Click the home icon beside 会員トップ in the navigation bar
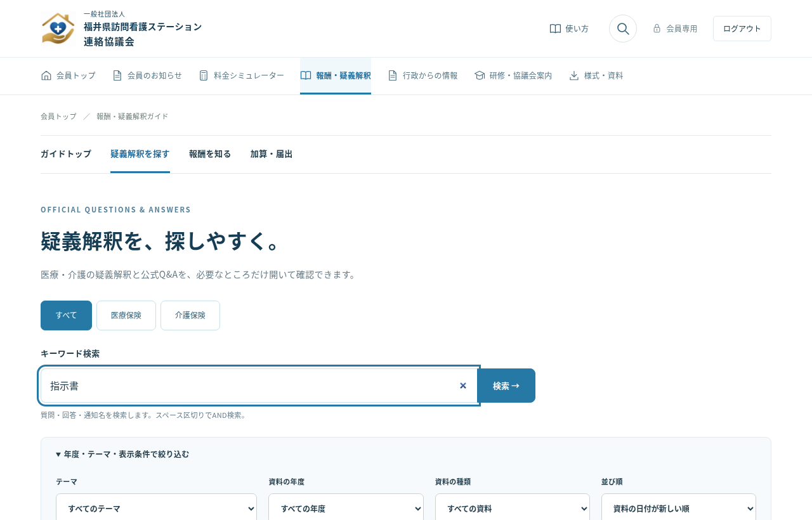The width and height of the screenshot is (812, 520). point(46,75)
